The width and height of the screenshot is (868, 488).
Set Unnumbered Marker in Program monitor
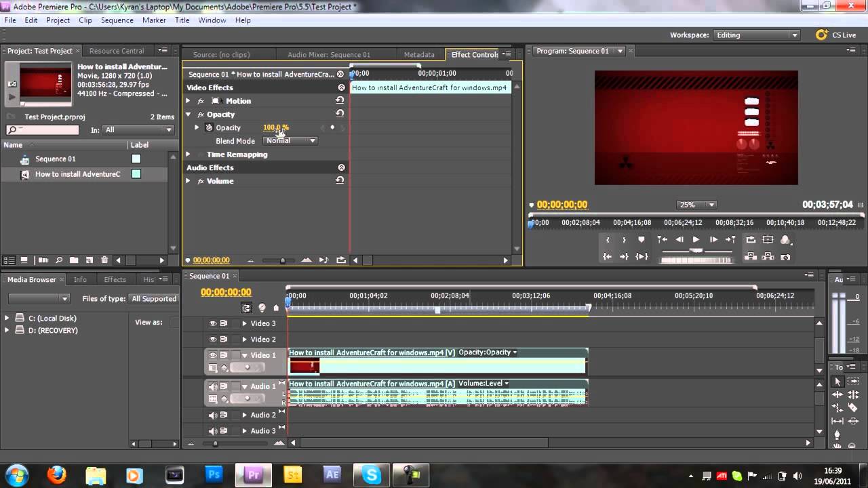(642, 239)
